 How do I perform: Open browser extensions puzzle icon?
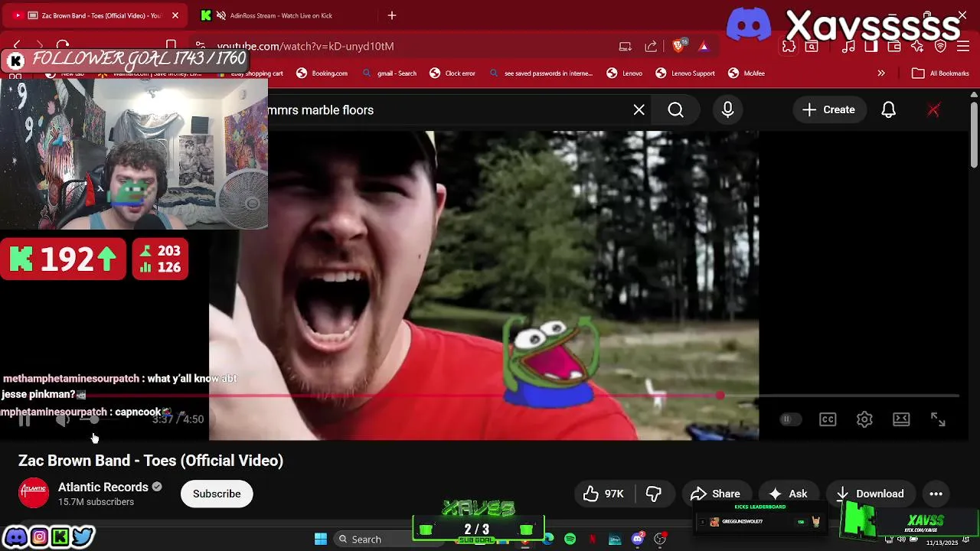(789, 47)
